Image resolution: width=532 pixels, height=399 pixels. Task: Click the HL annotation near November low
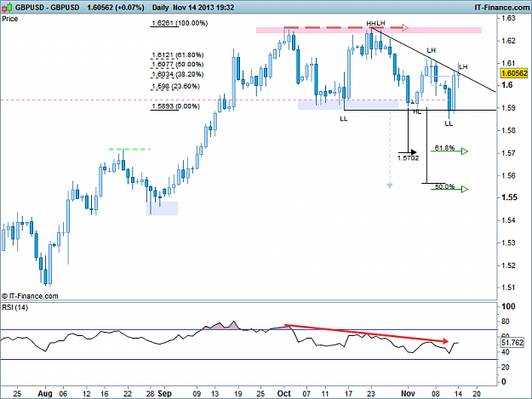click(x=417, y=111)
